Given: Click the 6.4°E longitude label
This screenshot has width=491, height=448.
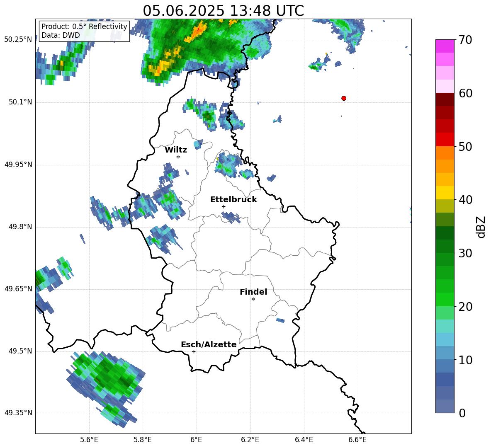Looking at the screenshot, I should [x=304, y=440].
